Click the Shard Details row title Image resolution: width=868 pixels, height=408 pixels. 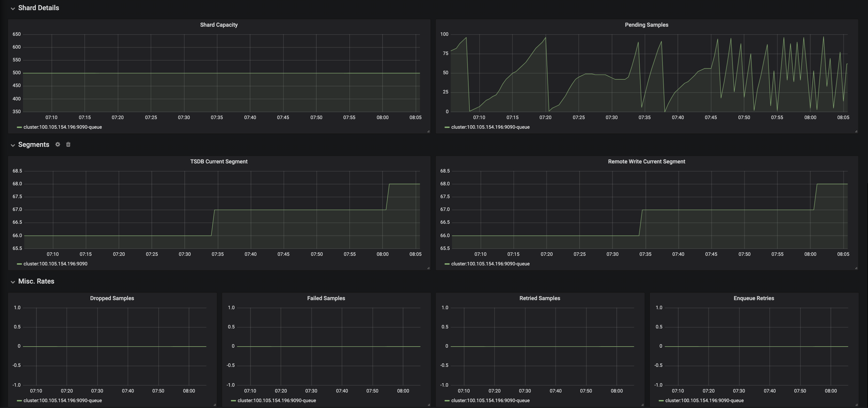click(x=38, y=8)
